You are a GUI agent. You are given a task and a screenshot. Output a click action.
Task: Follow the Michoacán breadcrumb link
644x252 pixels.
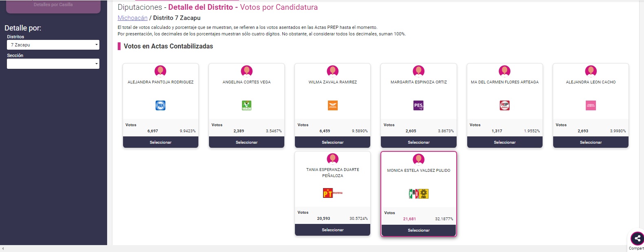click(132, 18)
